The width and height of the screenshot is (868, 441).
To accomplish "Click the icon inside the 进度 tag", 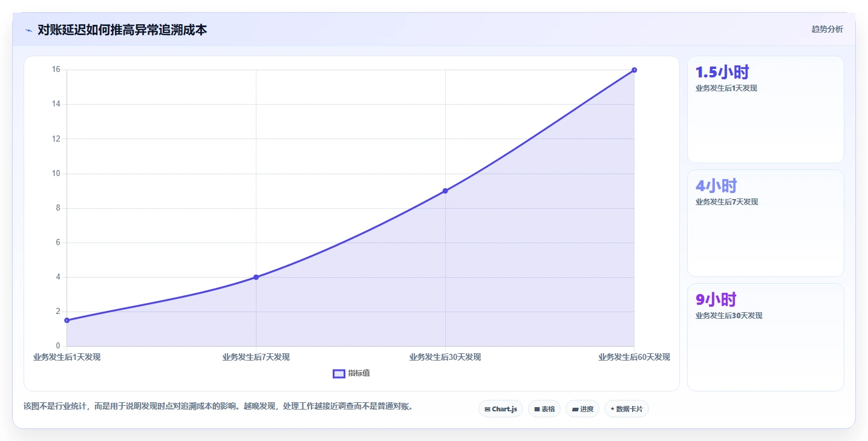I will tap(575, 410).
